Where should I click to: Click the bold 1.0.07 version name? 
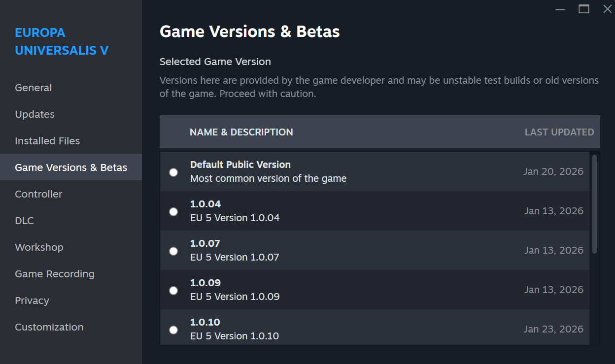205,243
